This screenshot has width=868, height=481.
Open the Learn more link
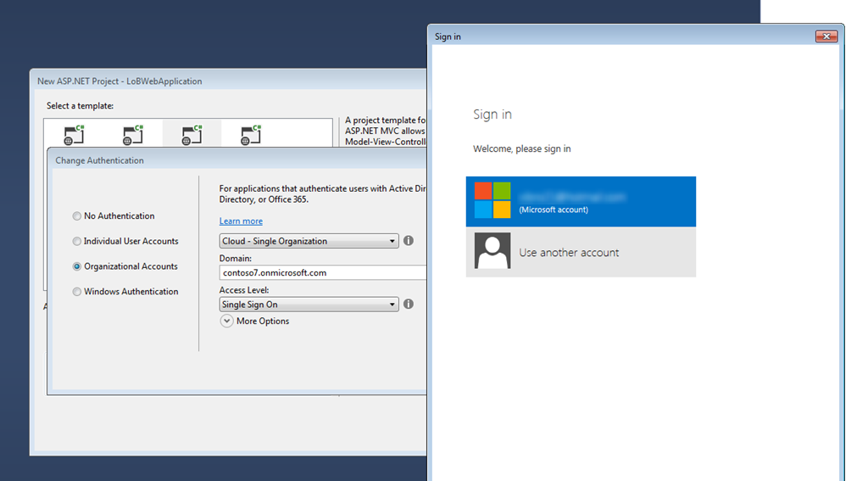pyautogui.click(x=241, y=221)
